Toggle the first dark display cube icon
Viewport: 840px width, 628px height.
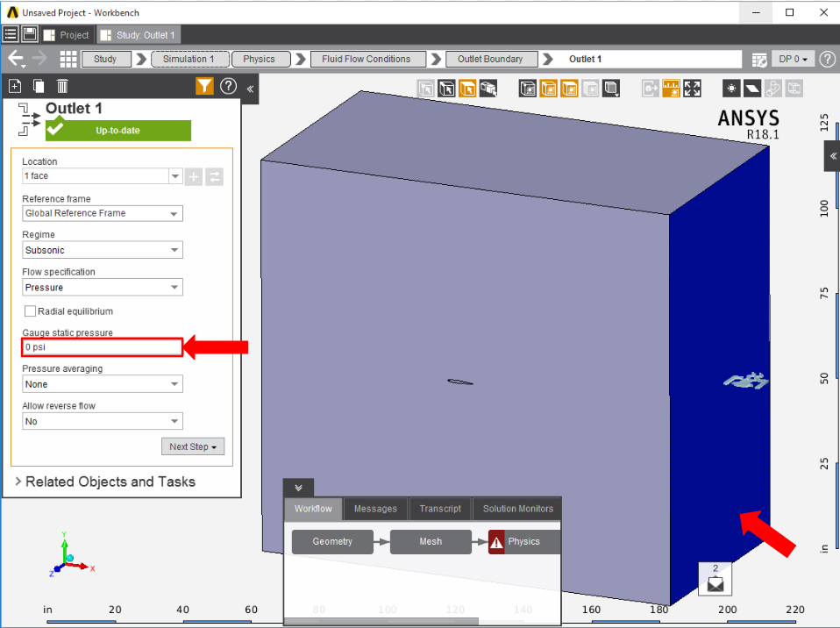[x=528, y=89]
